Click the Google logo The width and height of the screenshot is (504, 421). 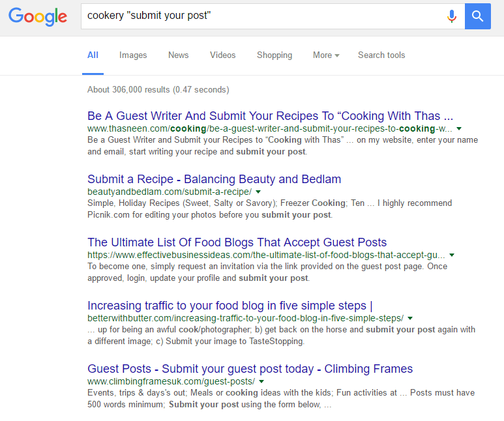click(38, 17)
